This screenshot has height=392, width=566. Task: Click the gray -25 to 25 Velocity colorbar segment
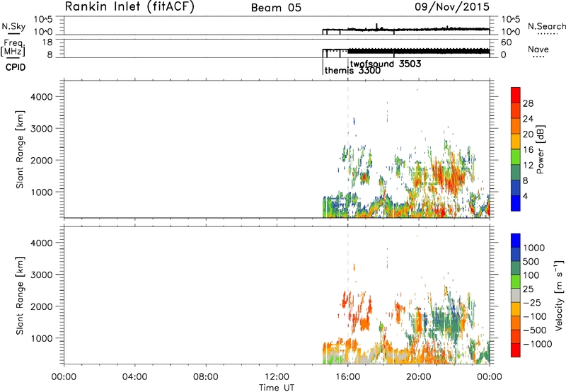click(516, 296)
